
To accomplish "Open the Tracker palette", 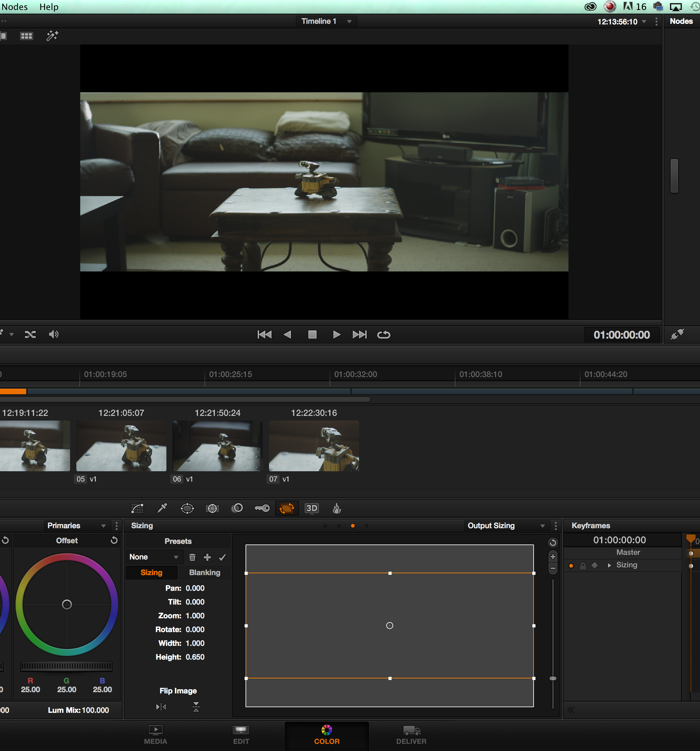I will [x=212, y=508].
